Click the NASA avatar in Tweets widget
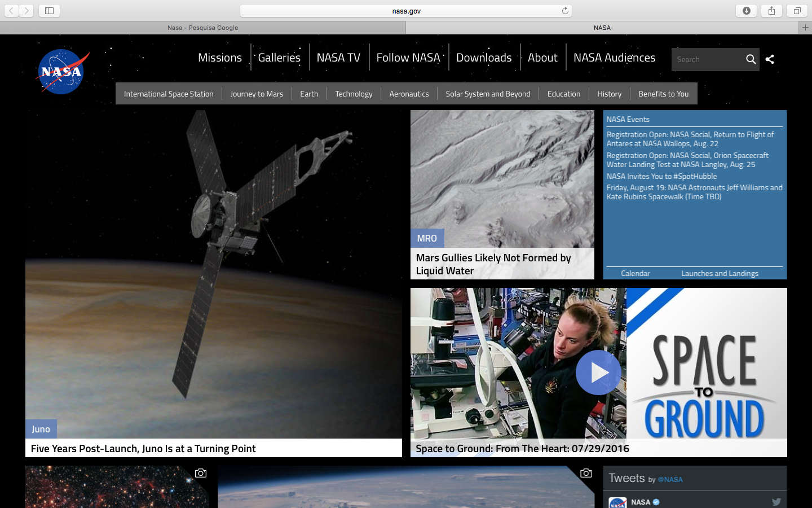This screenshot has width=812, height=508. pos(617,502)
